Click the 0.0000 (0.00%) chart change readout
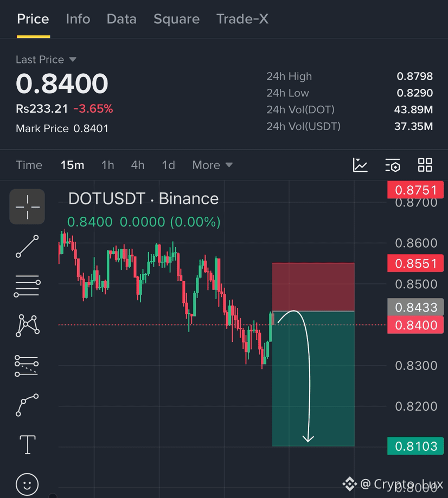This screenshot has height=498, width=448. 170,222
